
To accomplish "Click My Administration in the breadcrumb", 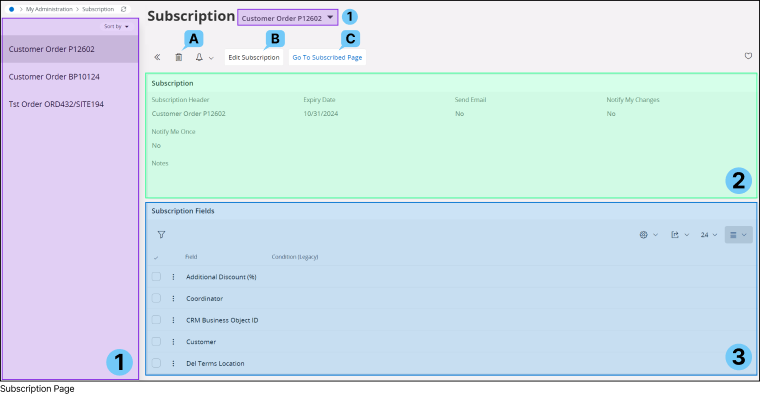I will (49, 9).
